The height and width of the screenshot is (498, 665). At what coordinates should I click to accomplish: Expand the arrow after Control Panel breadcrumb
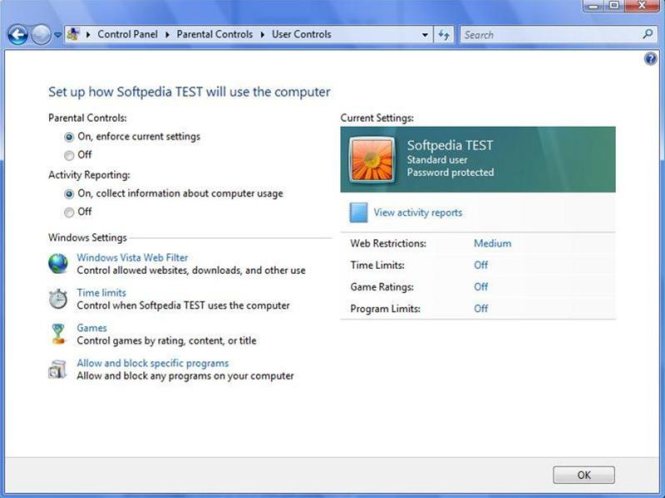tap(167, 35)
